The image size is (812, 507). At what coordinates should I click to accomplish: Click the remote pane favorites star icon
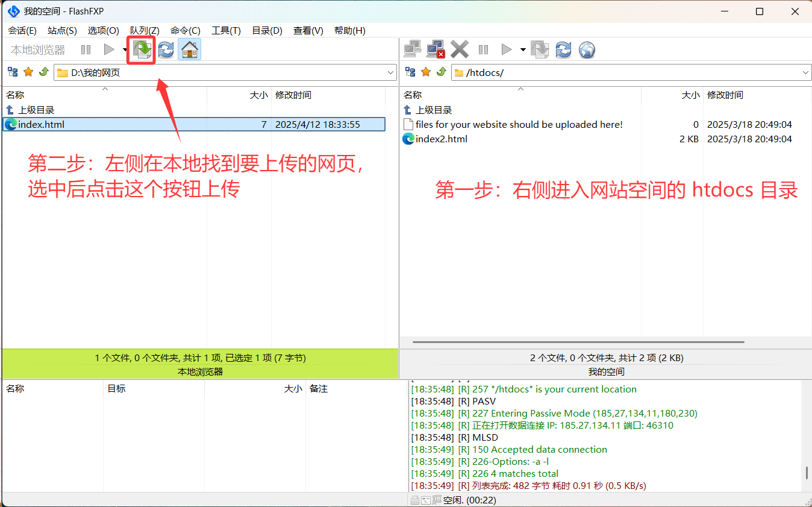pyautogui.click(x=426, y=72)
